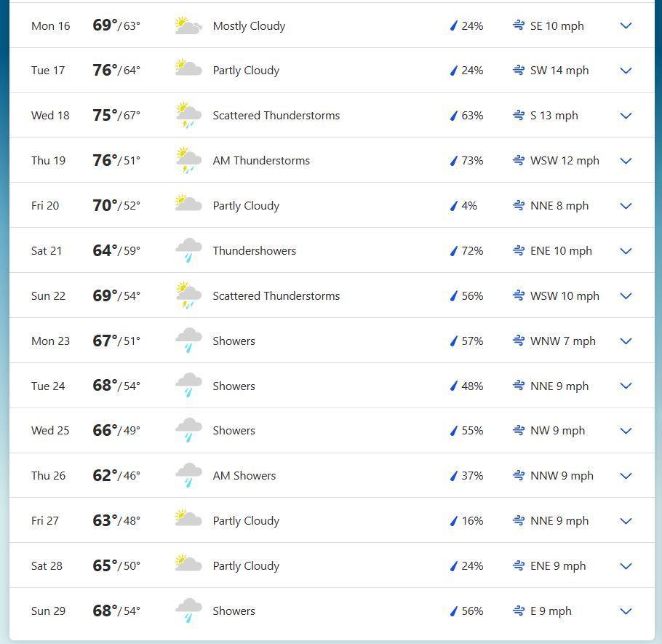
Task: Click the wind icon beside E 9 mph
Action: (519, 611)
